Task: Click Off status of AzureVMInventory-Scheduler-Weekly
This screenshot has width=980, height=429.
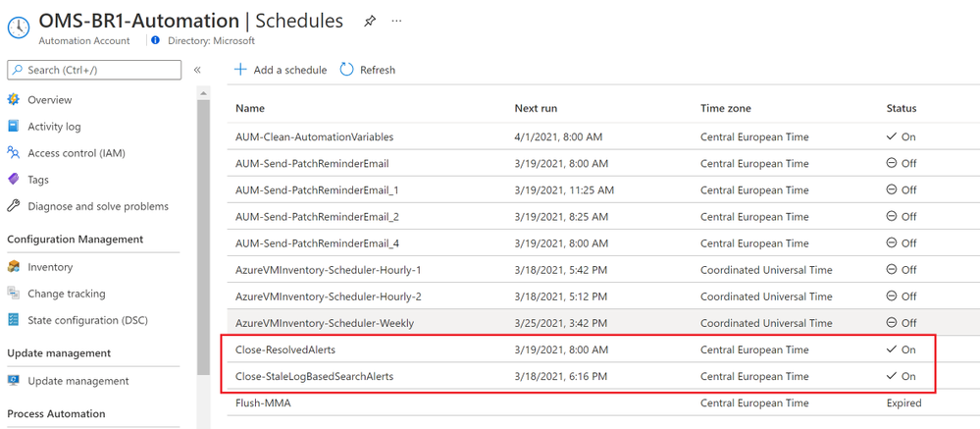Action: [x=902, y=323]
